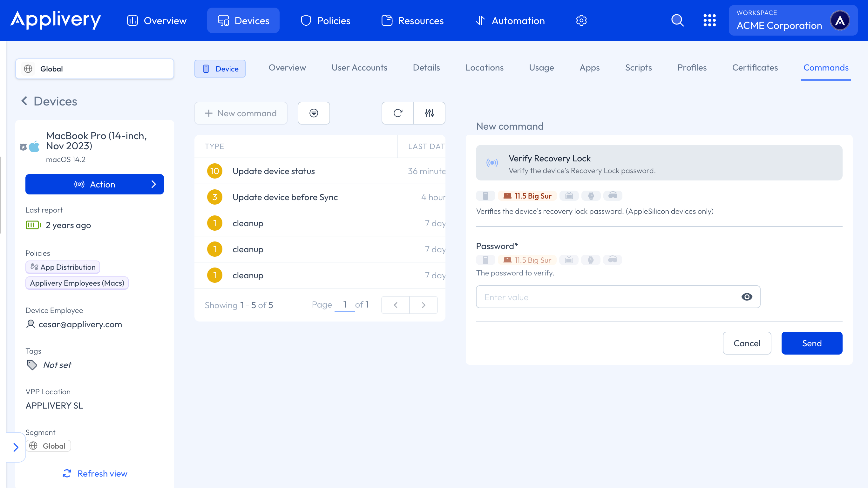
Task: Go to next page of commands
Action: click(424, 305)
